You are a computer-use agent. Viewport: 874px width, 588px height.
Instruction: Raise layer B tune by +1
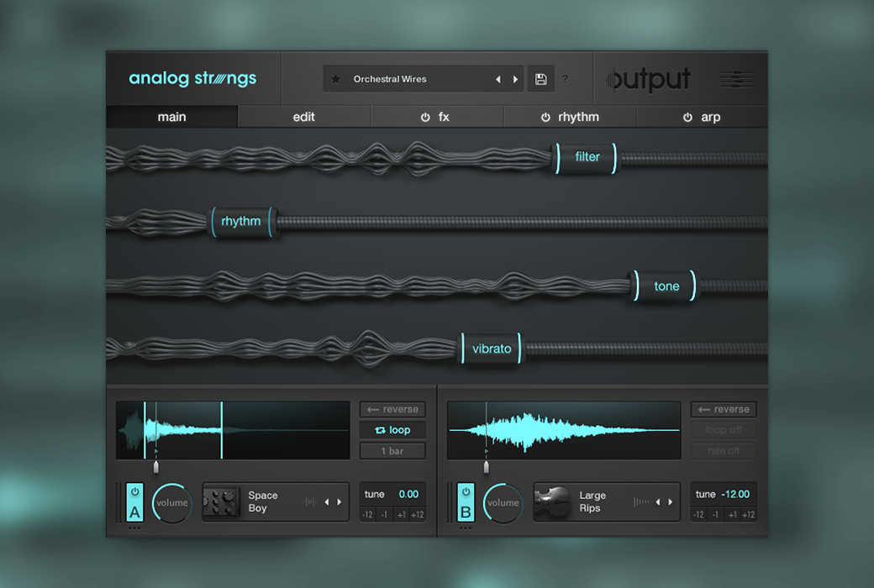733,515
